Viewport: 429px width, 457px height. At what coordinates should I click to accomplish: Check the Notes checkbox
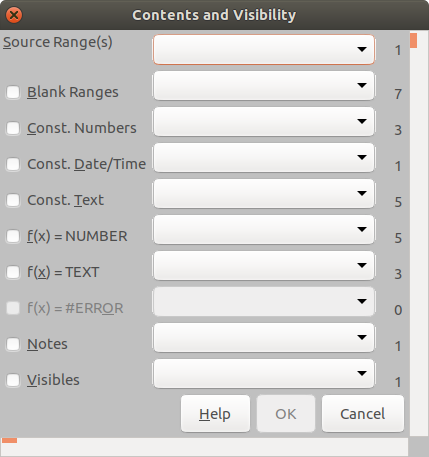pyautogui.click(x=13, y=344)
